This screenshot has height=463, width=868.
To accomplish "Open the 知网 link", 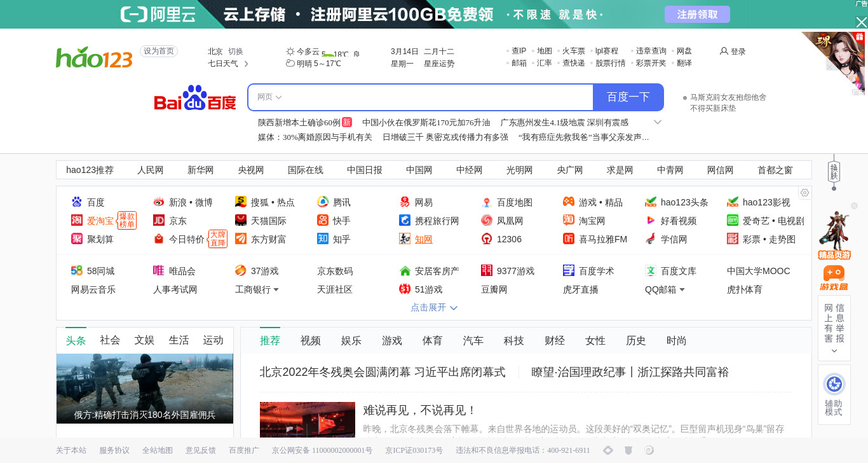I will coord(424,239).
